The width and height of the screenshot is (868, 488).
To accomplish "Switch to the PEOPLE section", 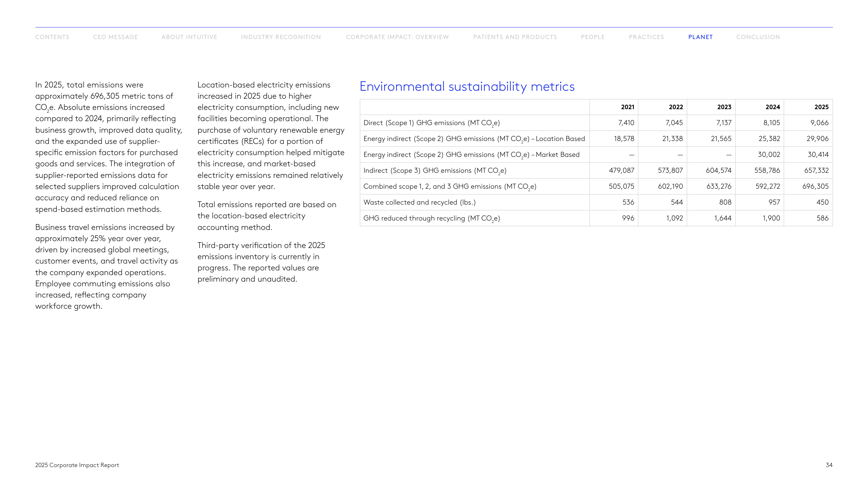I will tap(593, 37).
